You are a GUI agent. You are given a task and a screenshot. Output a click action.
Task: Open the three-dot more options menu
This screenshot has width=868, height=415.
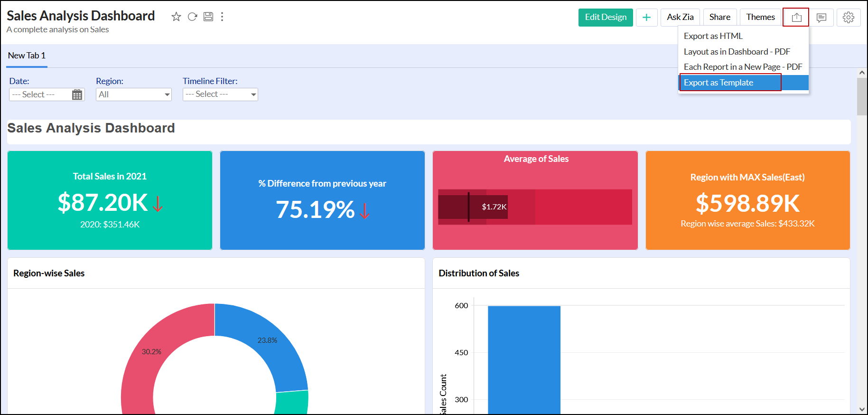pos(222,17)
